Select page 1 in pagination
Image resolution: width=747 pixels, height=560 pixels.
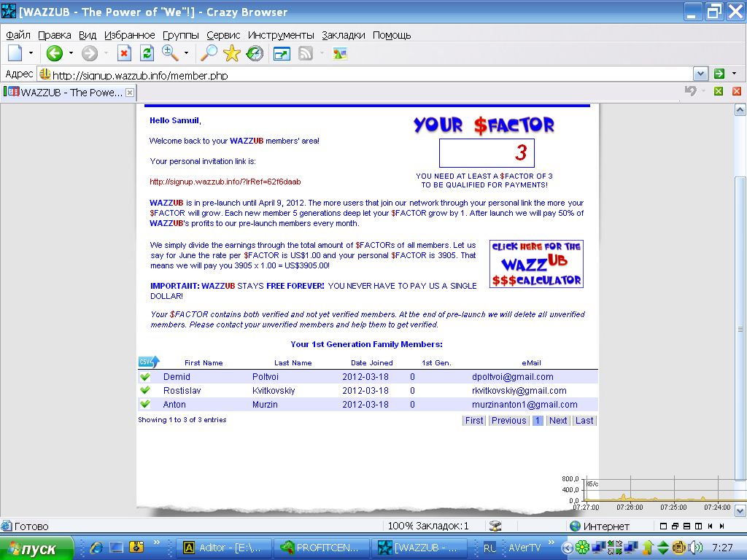538,421
